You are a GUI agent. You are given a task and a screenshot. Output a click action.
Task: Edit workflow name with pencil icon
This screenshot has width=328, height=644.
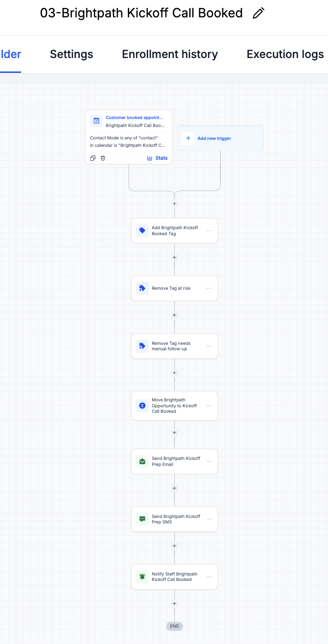259,13
